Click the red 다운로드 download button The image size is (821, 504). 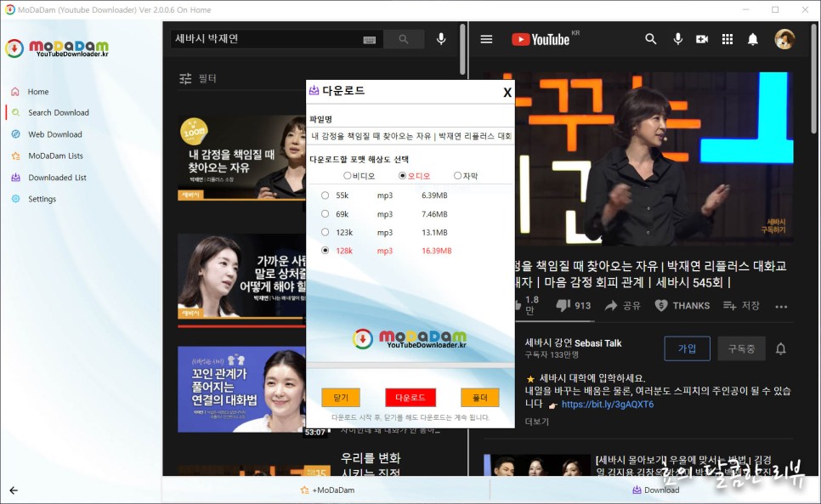[411, 399]
